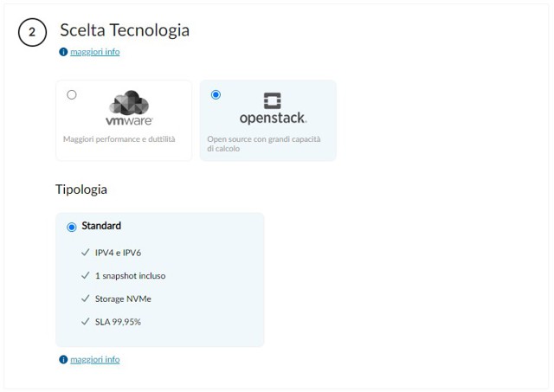Open the maggiori info link below the Standard card

tap(95, 359)
